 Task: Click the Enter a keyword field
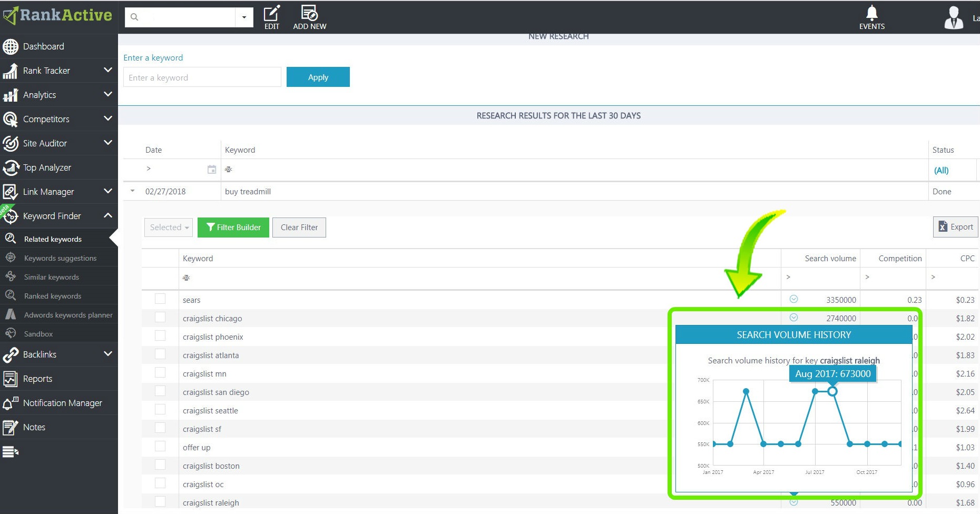click(202, 77)
